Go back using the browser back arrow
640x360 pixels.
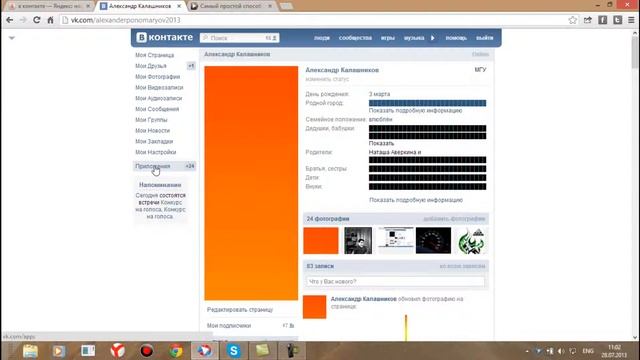pyautogui.click(x=10, y=20)
